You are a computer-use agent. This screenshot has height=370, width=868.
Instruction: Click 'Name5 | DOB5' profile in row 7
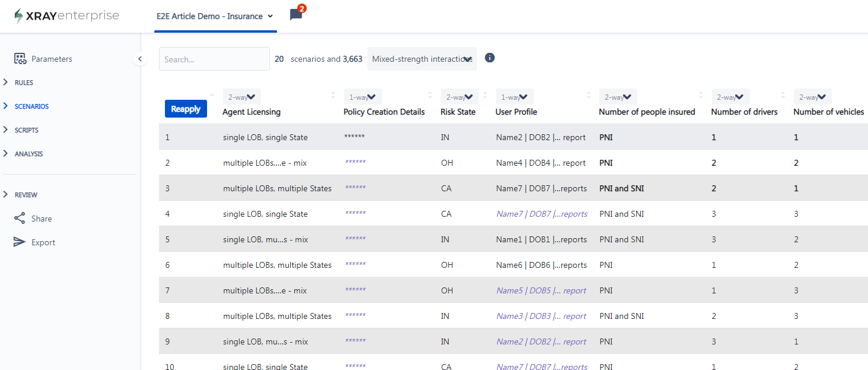[x=541, y=290]
